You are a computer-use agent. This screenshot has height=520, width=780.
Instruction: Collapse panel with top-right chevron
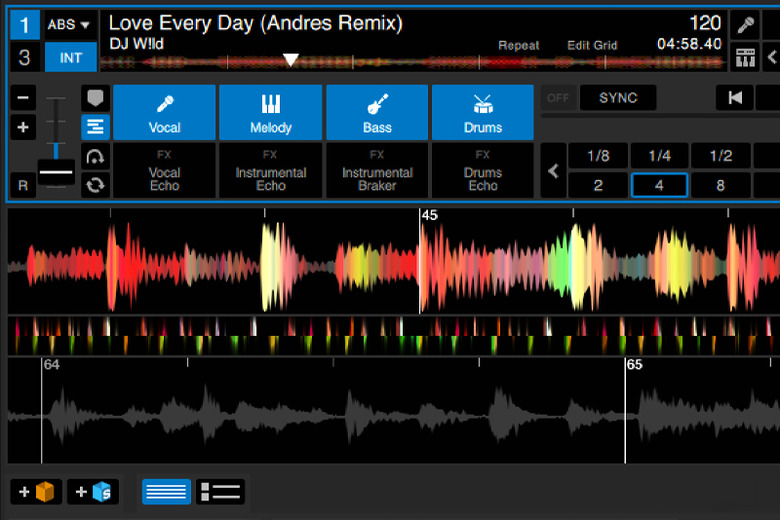pos(772,57)
